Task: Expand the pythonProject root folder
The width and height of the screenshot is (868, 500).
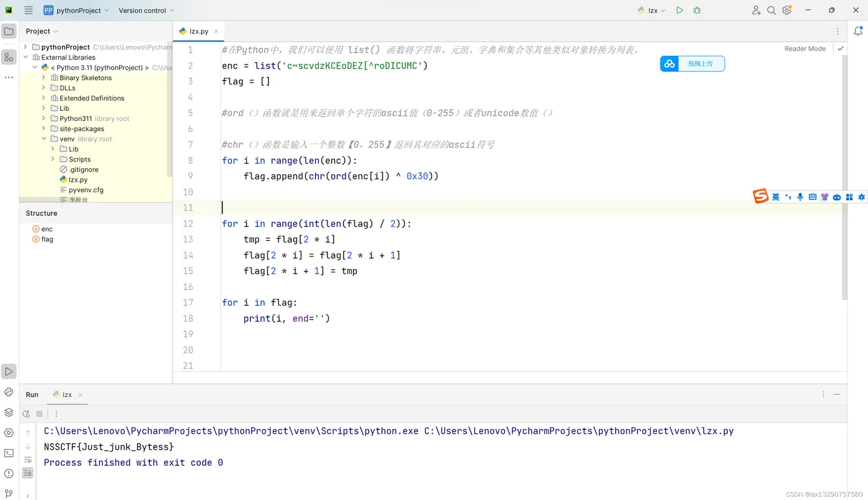Action: (x=25, y=47)
